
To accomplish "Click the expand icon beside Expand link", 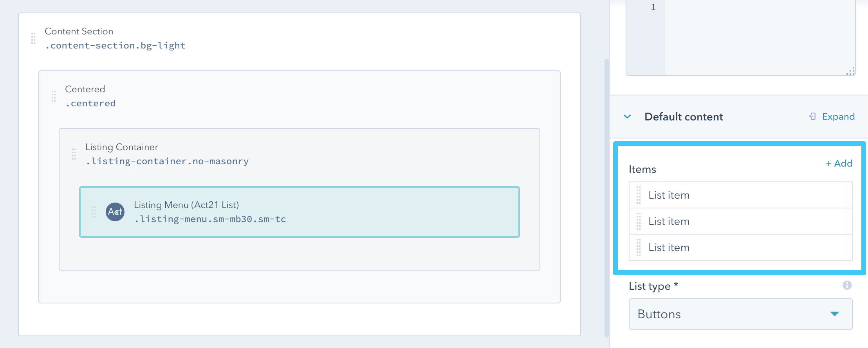I will [x=812, y=117].
